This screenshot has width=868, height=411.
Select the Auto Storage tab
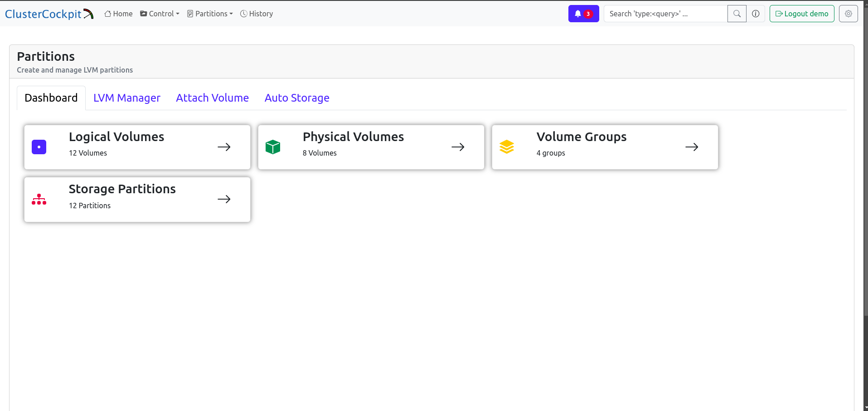(297, 98)
